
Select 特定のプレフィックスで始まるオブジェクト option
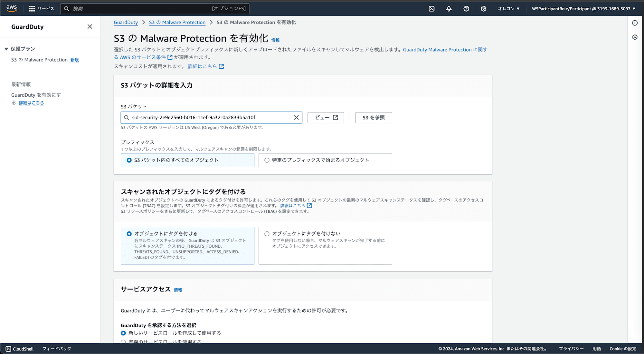pyautogui.click(x=325, y=160)
